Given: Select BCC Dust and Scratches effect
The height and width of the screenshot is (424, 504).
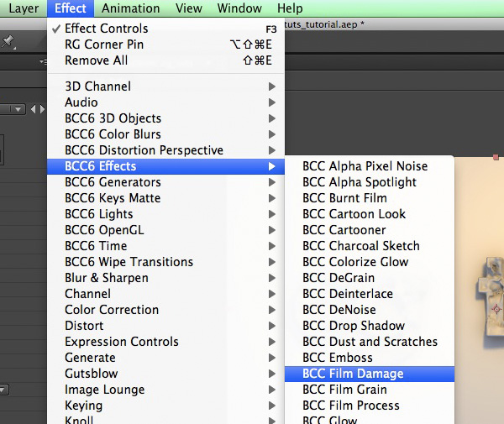Looking at the screenshot, I should pos(370,342).
